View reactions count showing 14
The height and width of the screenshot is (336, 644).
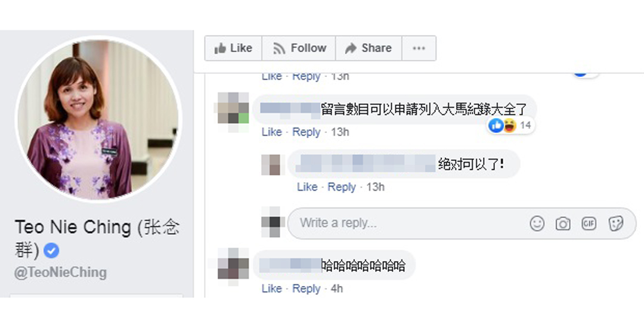pyautogui.click(x=512, y=126)
